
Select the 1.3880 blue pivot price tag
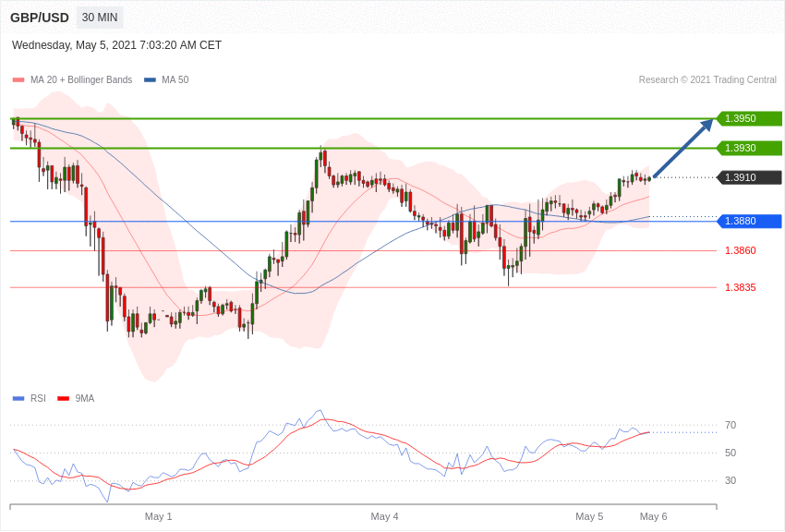point(750,222)
